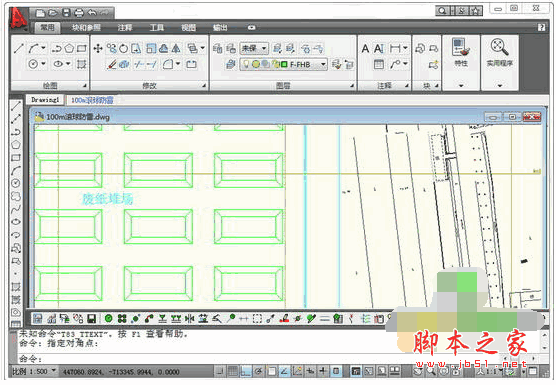Toggle Polar tracking in status bar
The width and height of the screenshot is (556, 385).
click(x=258, y=371)
